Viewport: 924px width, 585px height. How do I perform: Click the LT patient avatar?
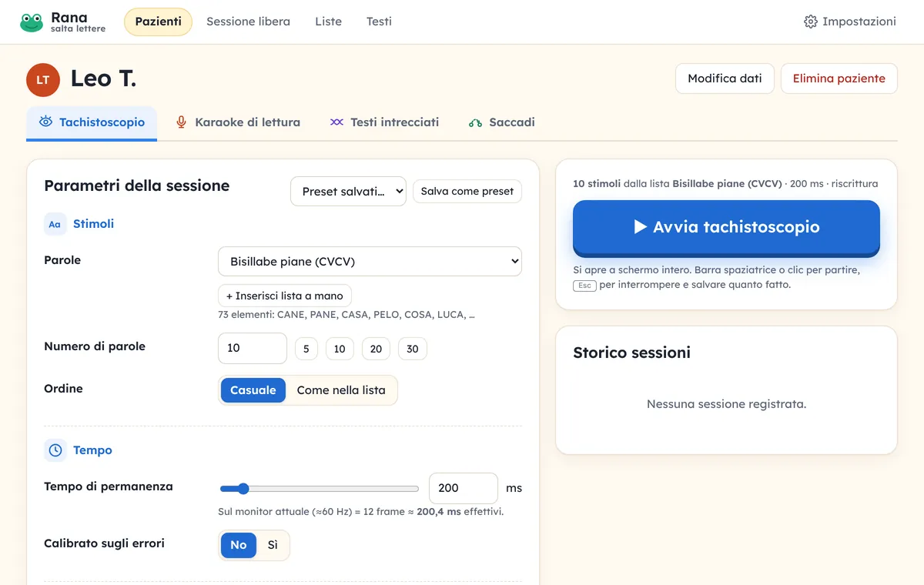[x=43, y=80]
